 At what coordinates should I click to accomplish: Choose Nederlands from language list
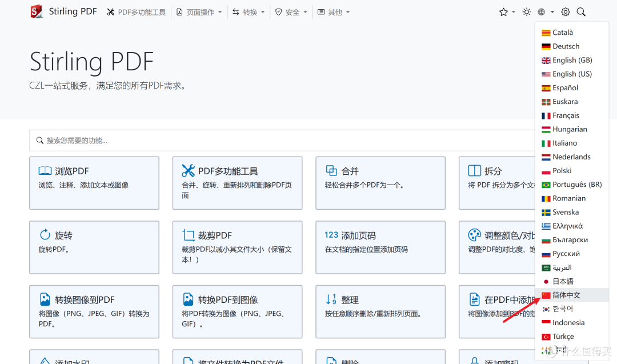(x=571, y=157)
